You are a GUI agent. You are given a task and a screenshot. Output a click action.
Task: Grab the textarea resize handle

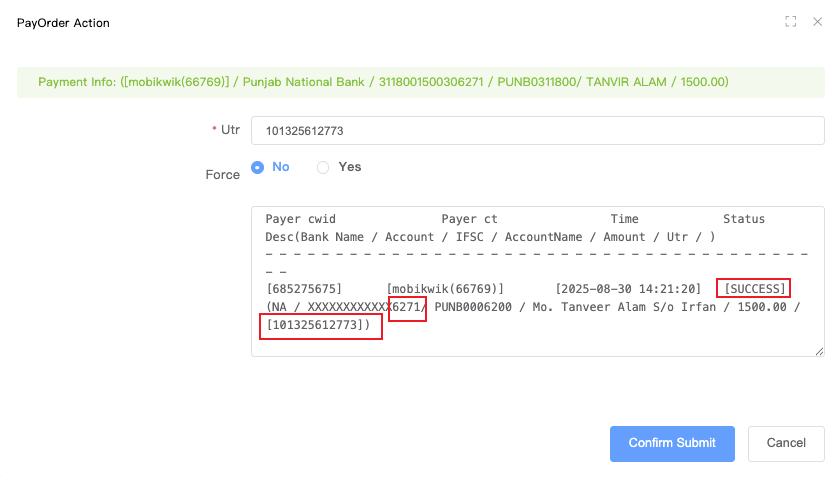[819, 350]
